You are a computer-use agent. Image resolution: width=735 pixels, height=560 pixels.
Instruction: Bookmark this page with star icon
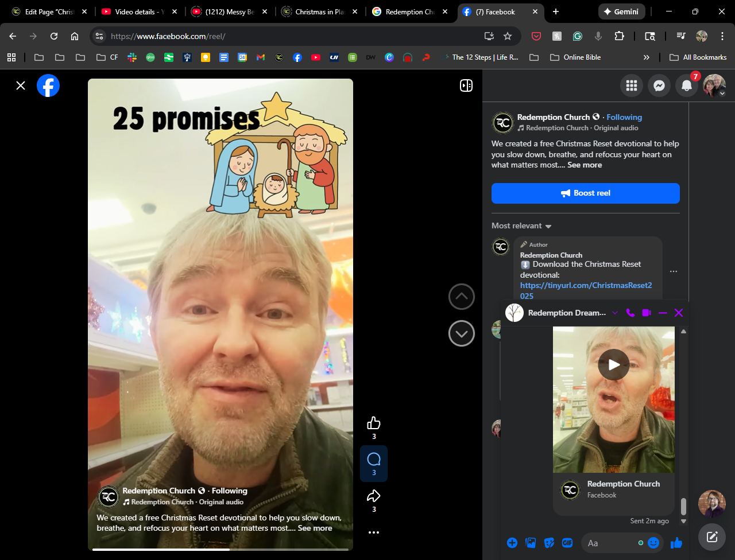click(x=508, y=36)
